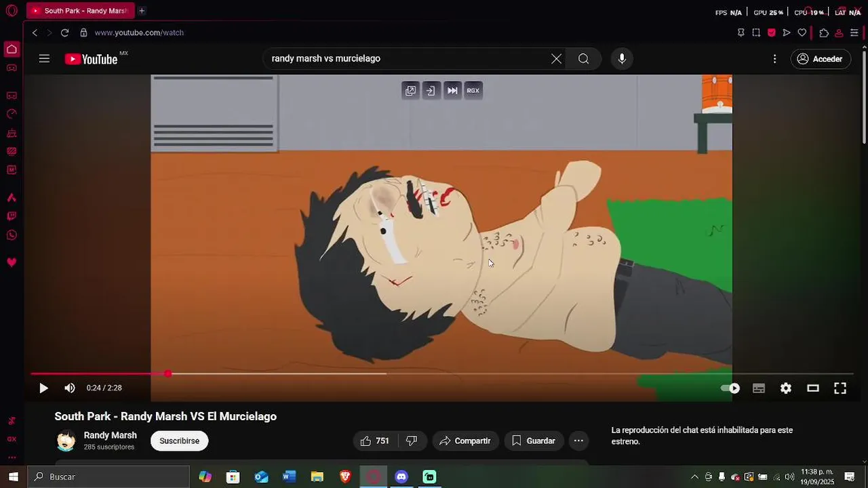
Task: Open the extensions puzzle icon
Action: (x=824, y=33)
